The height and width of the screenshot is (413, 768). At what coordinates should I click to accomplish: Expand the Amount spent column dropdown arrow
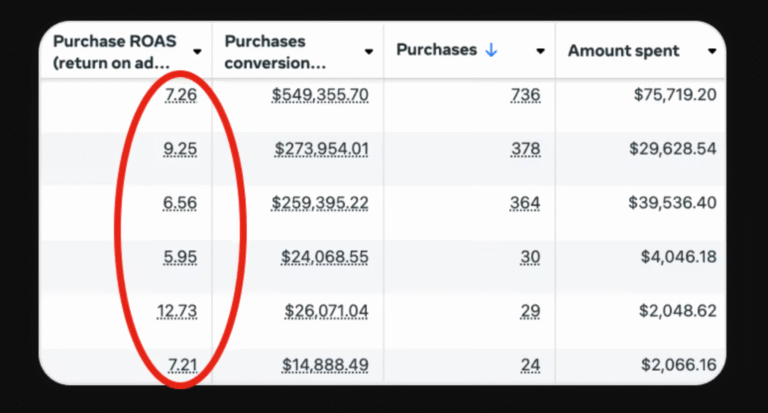click(712, 52)
